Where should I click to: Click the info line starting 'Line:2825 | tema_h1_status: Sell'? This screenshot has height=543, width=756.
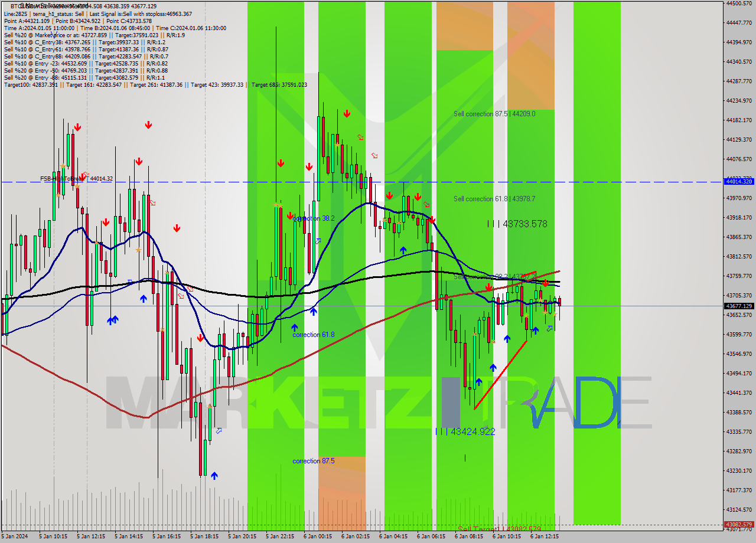click(x=98, y=14)
